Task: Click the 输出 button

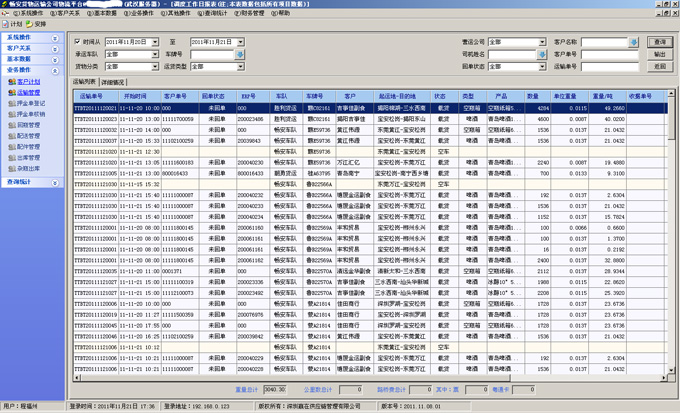Action: click(660, 54)
